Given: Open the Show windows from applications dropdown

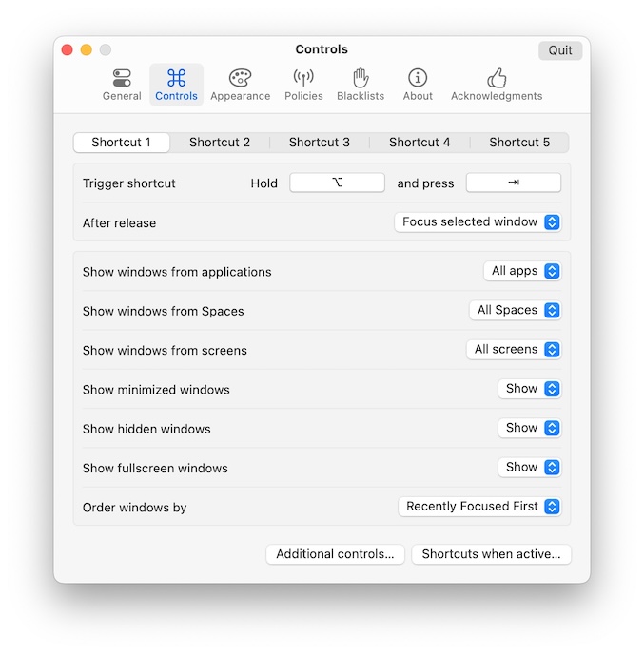Looking at the screenshot, I should click(x=522, y=271).
